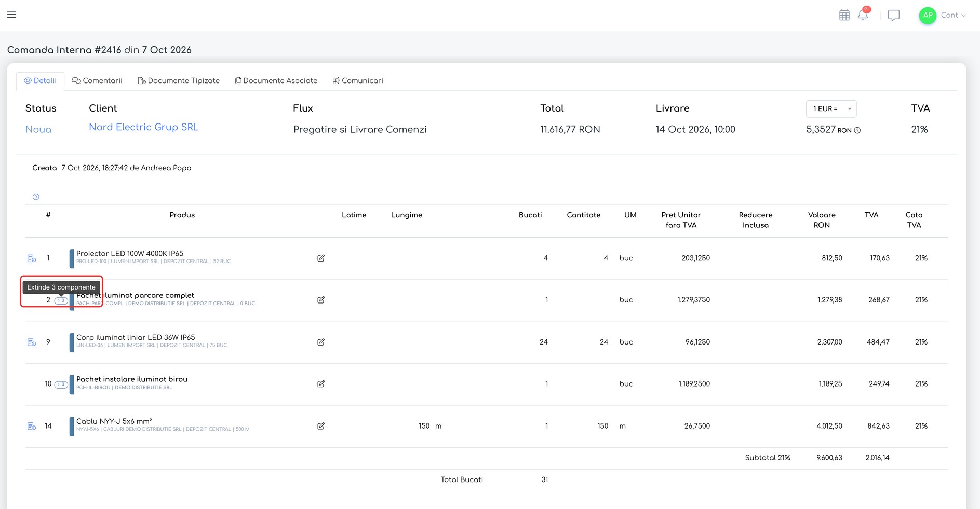Image resolution: width=980 pixels, height=509 pixels.
Task: Open the hamburger navigation menu
Action: pyautogui.click(x=11, y=15)
